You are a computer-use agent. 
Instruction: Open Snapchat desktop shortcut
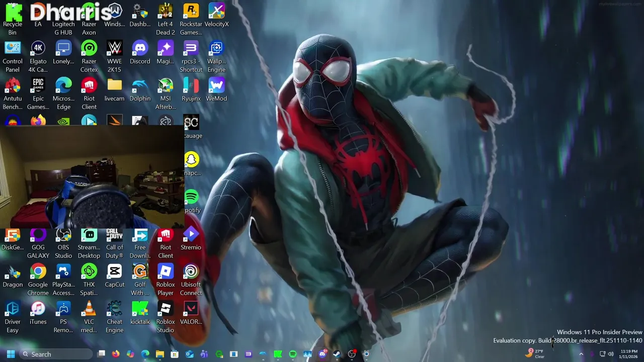point(192,164)
